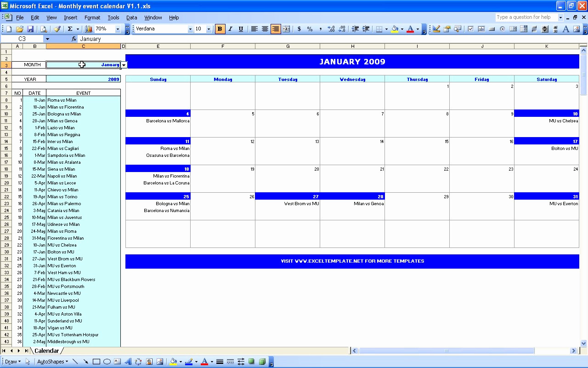The width and height of the screenshot is (588, 368).
Task: Insert a Check Box control
Action: click(470, 29)
